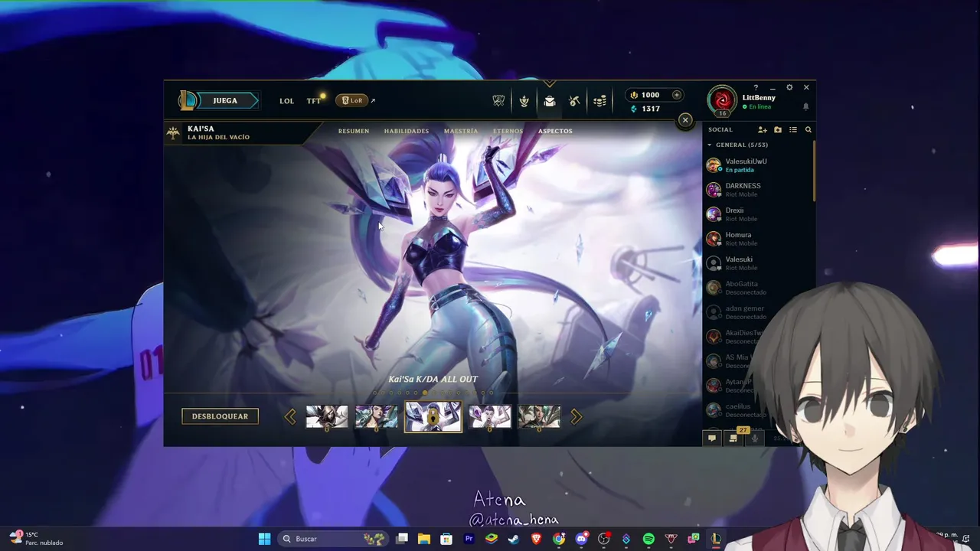Screen dimensions: 980x551
Task: Open the weather widget showing 15°C
Action: 37,539
